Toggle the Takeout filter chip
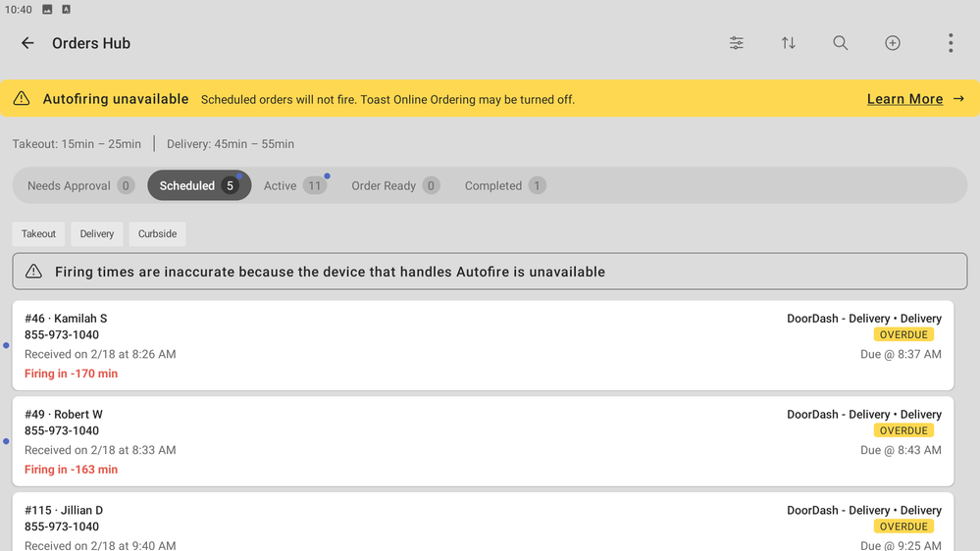 pos(39,234)
